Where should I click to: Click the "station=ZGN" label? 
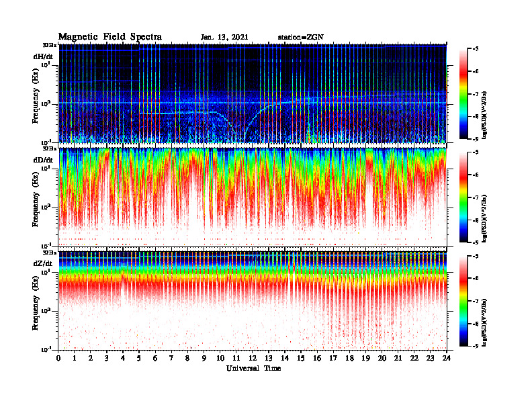301,38
